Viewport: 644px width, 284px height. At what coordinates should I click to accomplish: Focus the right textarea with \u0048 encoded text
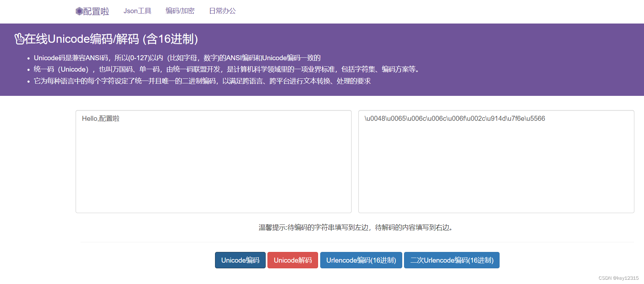[x=496, y=161]
